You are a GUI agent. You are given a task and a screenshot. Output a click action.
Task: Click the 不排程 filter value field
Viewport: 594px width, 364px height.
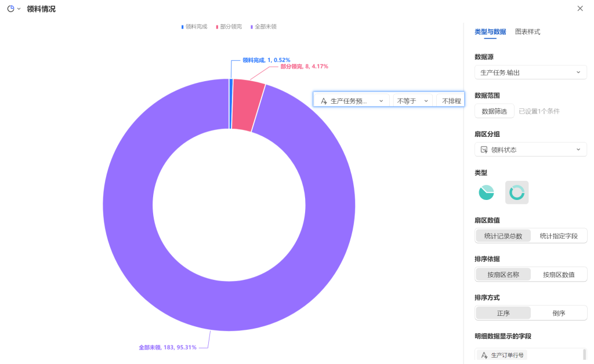pyautogui.click(x=451, y=101)
